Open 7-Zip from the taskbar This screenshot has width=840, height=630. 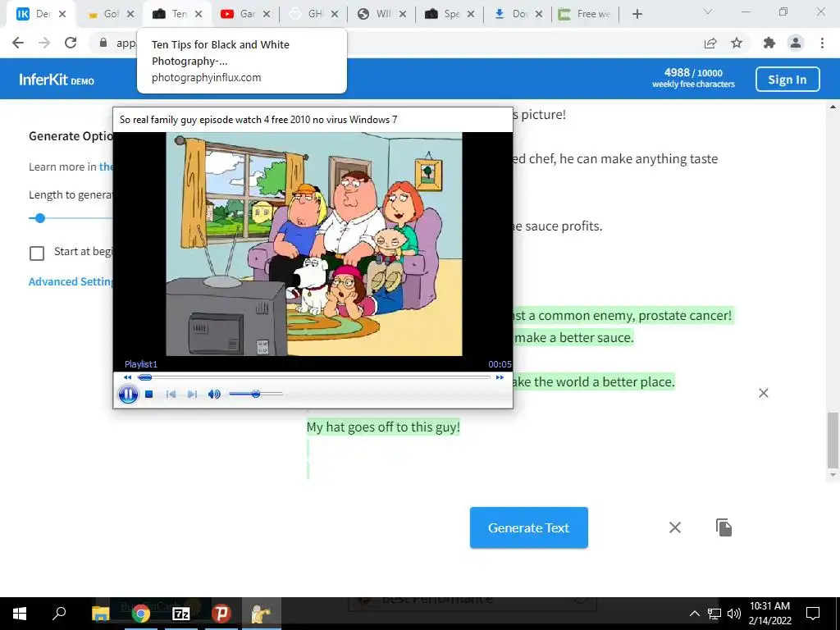pyautogui.click(x=181, y=614)
